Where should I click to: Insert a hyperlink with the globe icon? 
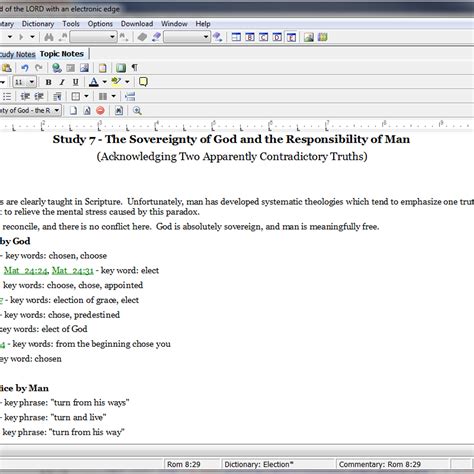click(57, 68)
